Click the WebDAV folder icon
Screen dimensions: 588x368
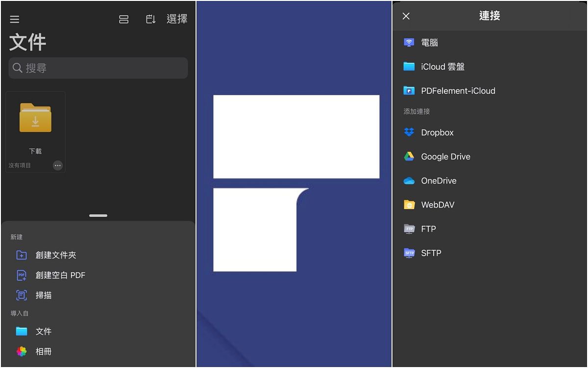click(409, 205)
